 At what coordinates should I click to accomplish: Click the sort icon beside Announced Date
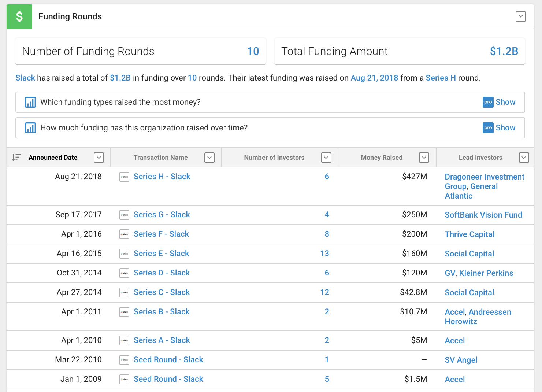point(16,158)
